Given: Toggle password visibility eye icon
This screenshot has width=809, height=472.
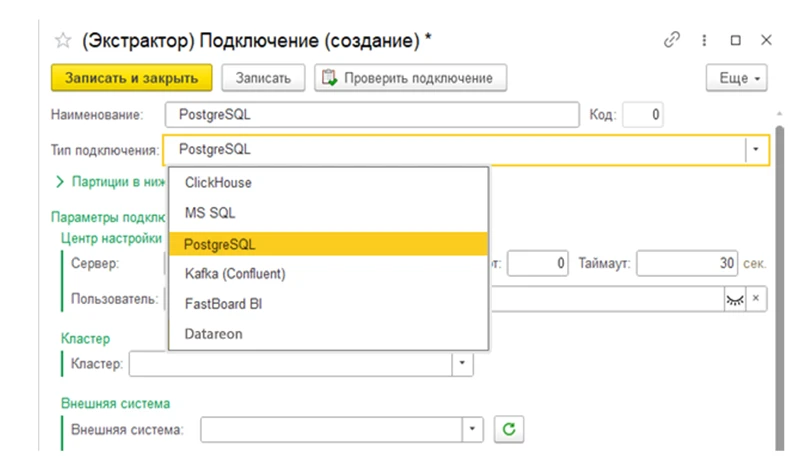Looking at the screenshot, I should [x=735, y=299].
